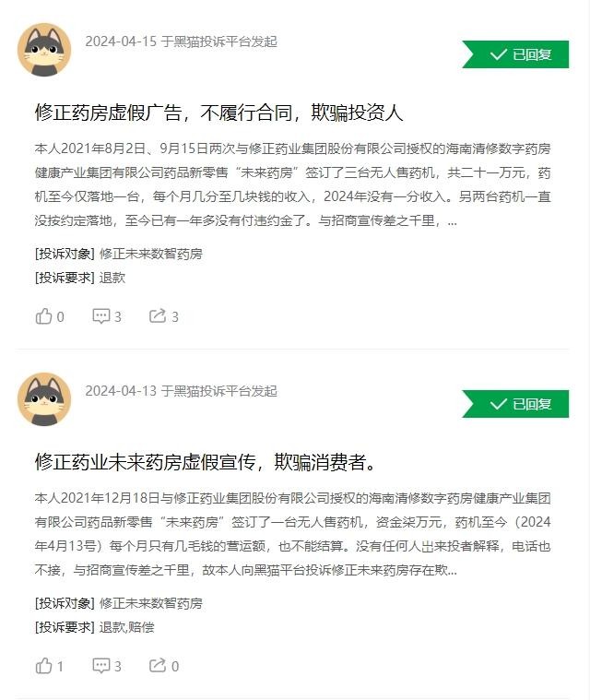Click 已回复 badge on the first complaint

(x=515, y=54)
